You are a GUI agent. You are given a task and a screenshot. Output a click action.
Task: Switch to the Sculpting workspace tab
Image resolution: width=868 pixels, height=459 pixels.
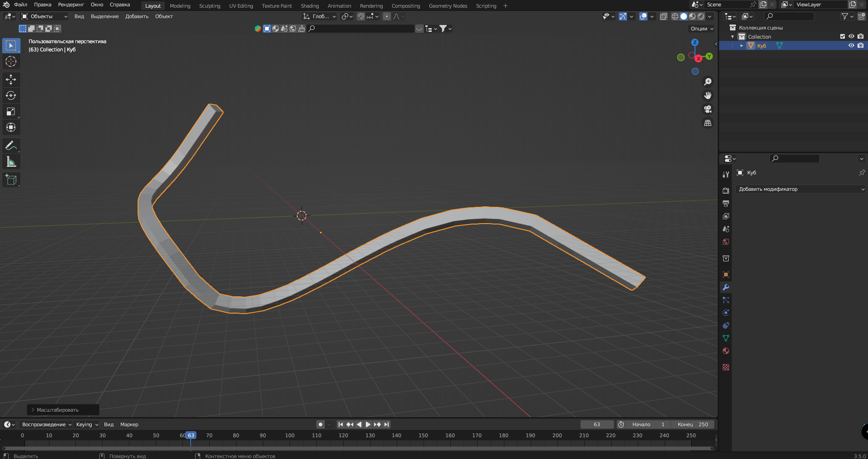(x=209, y=6)
